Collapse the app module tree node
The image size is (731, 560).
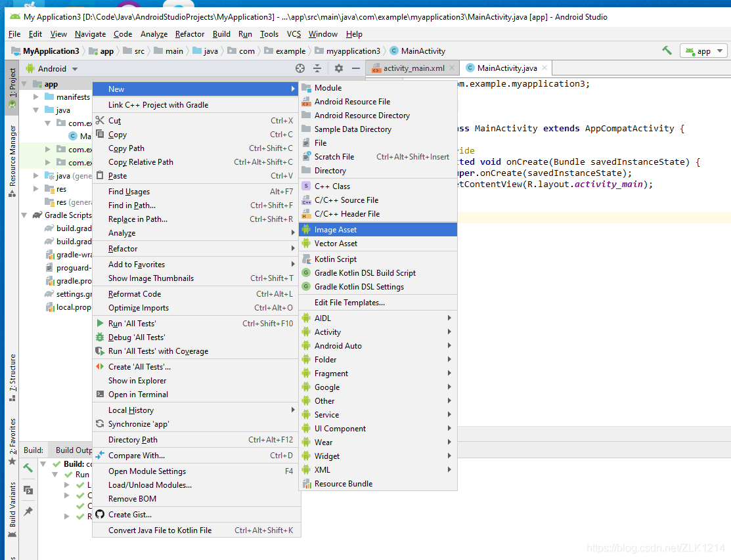pyautogui.click(x=24, y=84)
